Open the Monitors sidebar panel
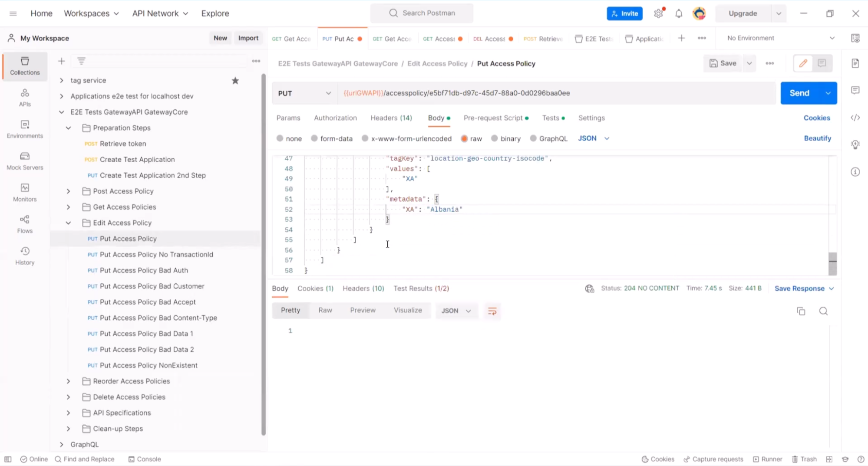Screen dimensions: 868x466 pyautogui.click(x=25, y=193)
